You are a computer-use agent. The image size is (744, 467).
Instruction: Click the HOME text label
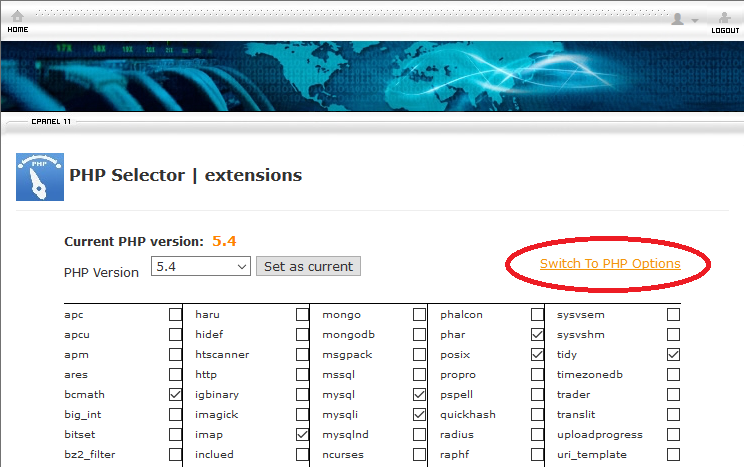coord(18,29)
